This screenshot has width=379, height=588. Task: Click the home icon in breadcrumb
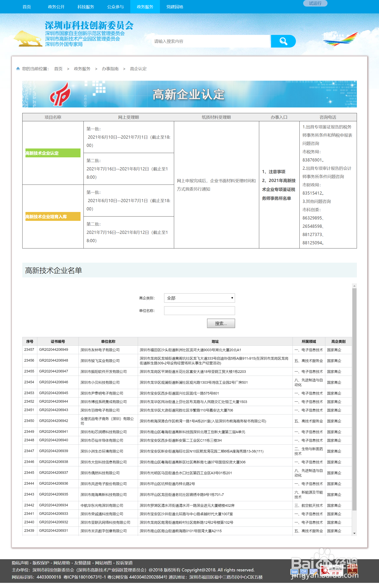coord(18,69)
